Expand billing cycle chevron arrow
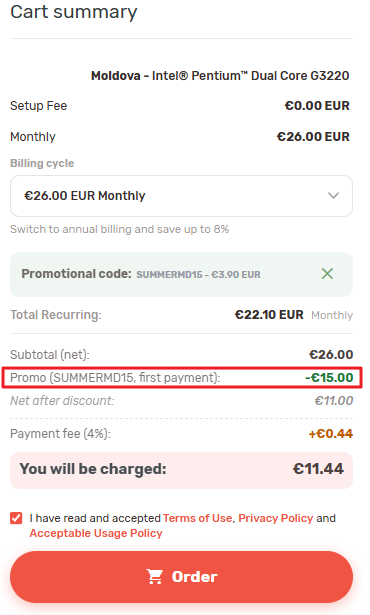This screenshot has height=615, width=370. (333, 195)
